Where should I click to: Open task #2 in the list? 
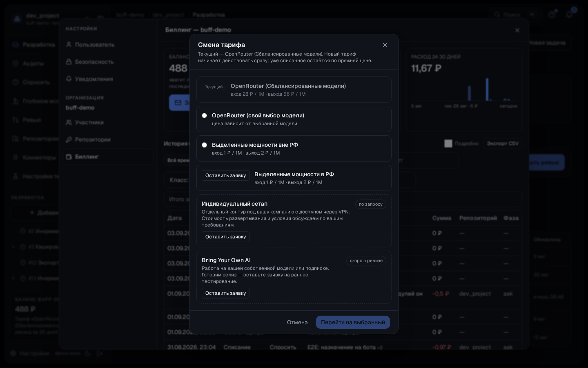pos(43,231)
